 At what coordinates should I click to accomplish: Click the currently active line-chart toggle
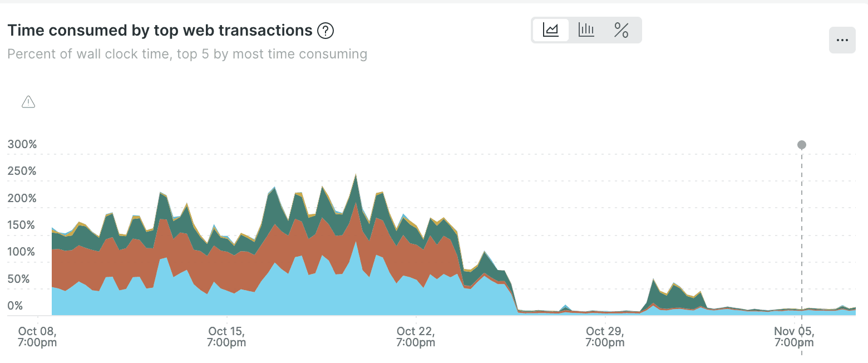tap(550, 30)
